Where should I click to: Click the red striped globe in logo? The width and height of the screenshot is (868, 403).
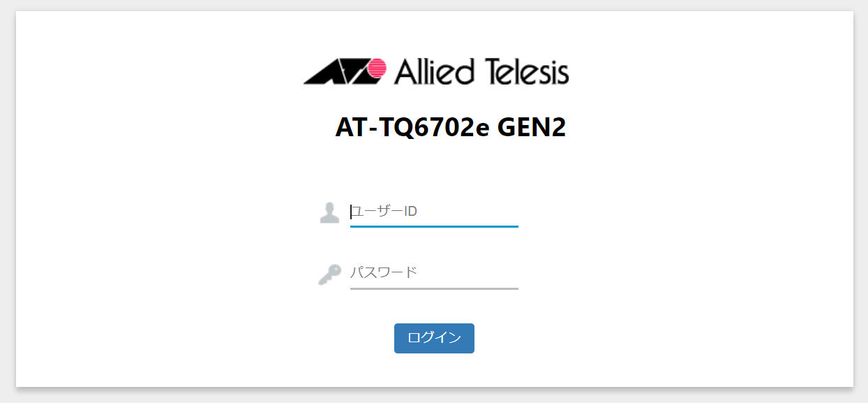coord(377,68)
